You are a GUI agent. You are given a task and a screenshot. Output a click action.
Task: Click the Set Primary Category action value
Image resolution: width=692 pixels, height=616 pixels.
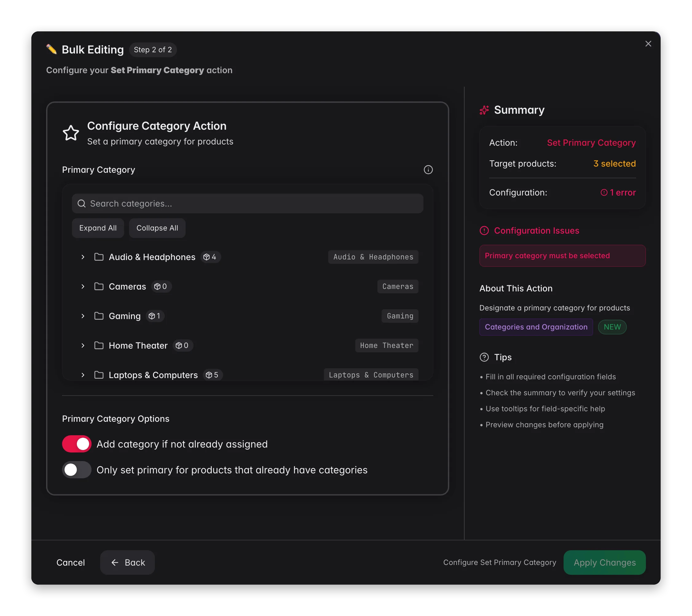(591, 143)
